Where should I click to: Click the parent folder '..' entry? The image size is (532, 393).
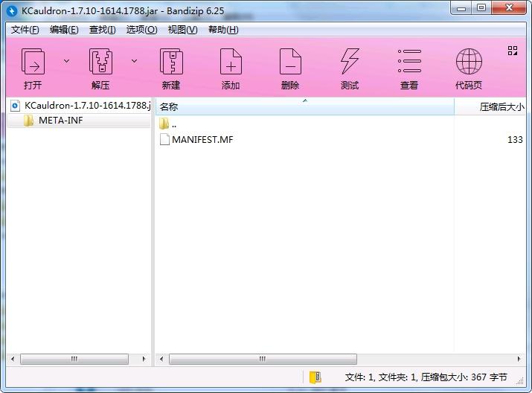pos(168,124)
